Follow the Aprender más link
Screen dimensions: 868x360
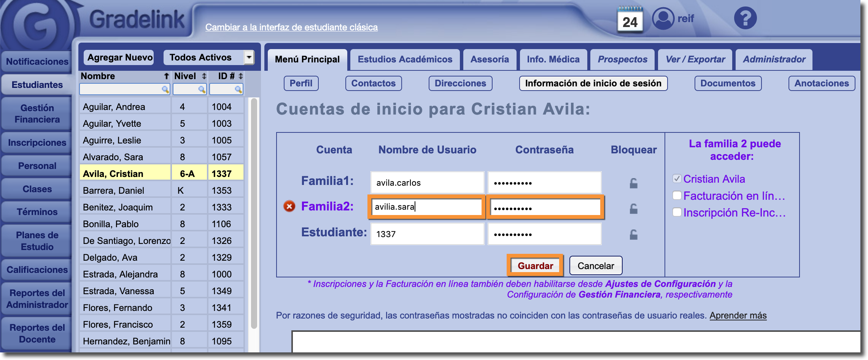(738, 315)
